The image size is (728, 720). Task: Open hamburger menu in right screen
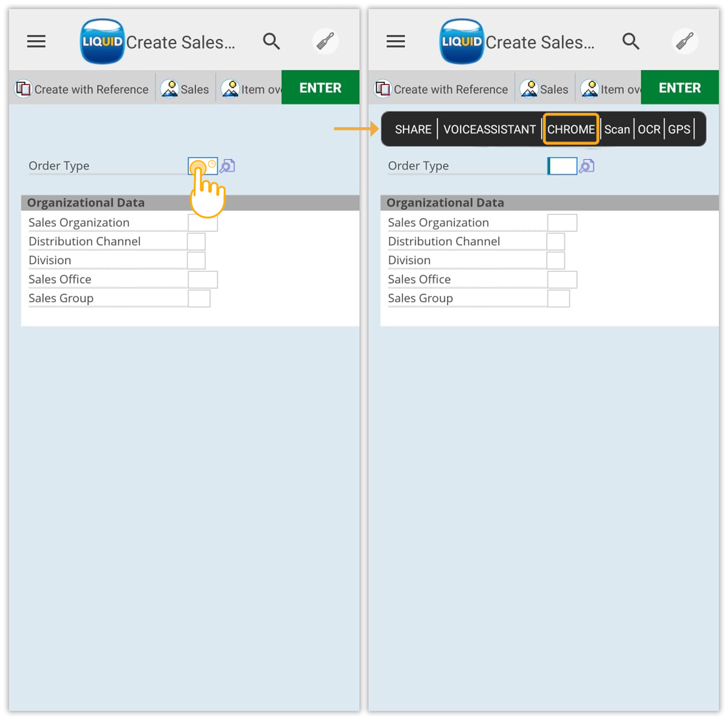(x=396, y=41)
